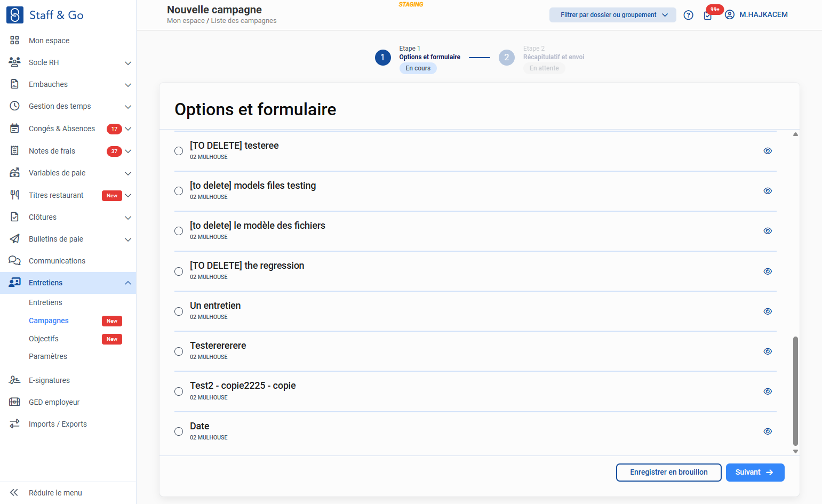Viewport: 822px width, 504px height.
Task: Select the 'models files testing' radio button
Action: tap(179, 191)
